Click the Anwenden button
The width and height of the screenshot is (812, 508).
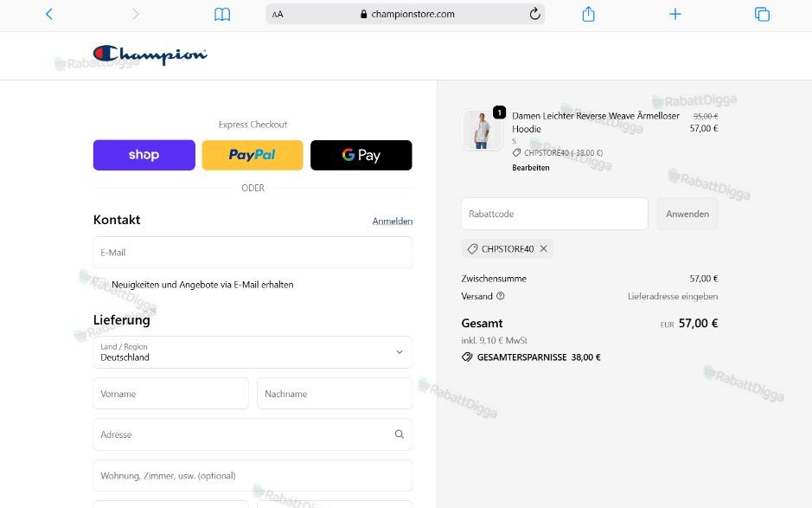(x=687, y=214)
